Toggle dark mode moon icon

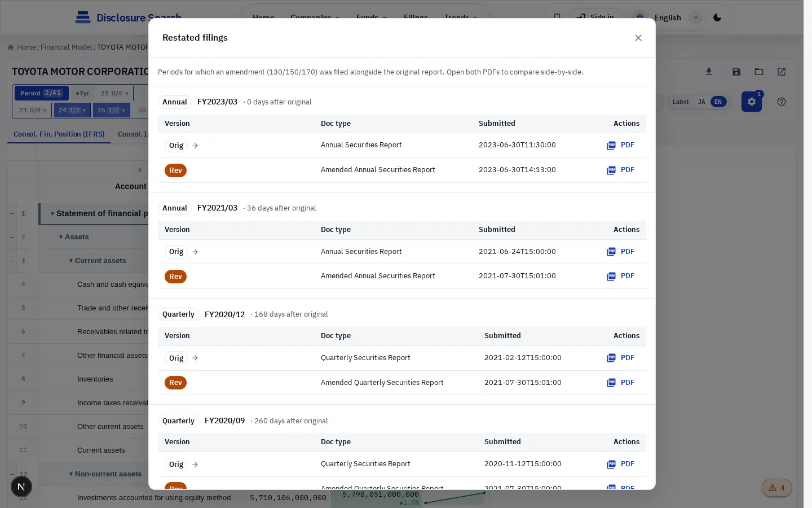(717, 17)
